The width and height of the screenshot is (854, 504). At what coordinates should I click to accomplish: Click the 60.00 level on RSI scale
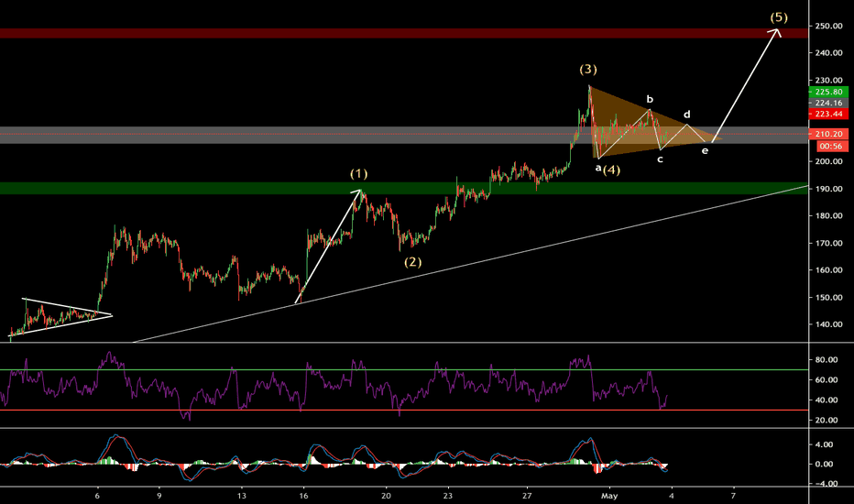827,379
